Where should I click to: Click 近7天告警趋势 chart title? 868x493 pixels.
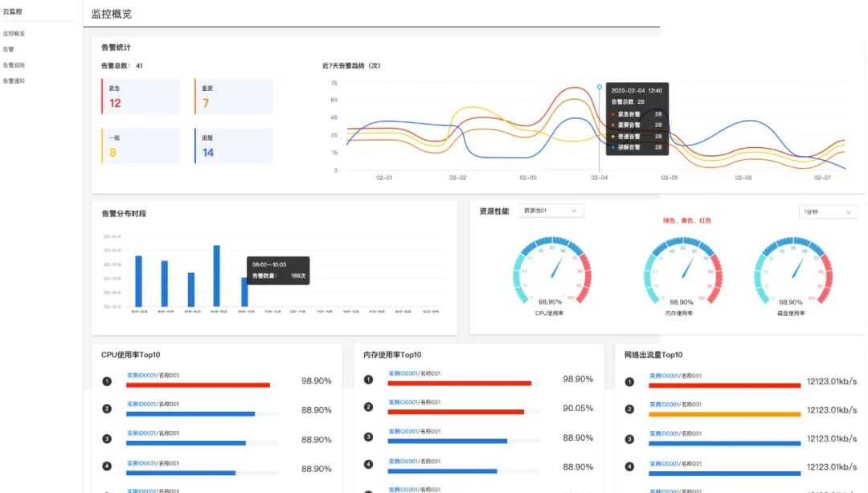pos(351,65)
